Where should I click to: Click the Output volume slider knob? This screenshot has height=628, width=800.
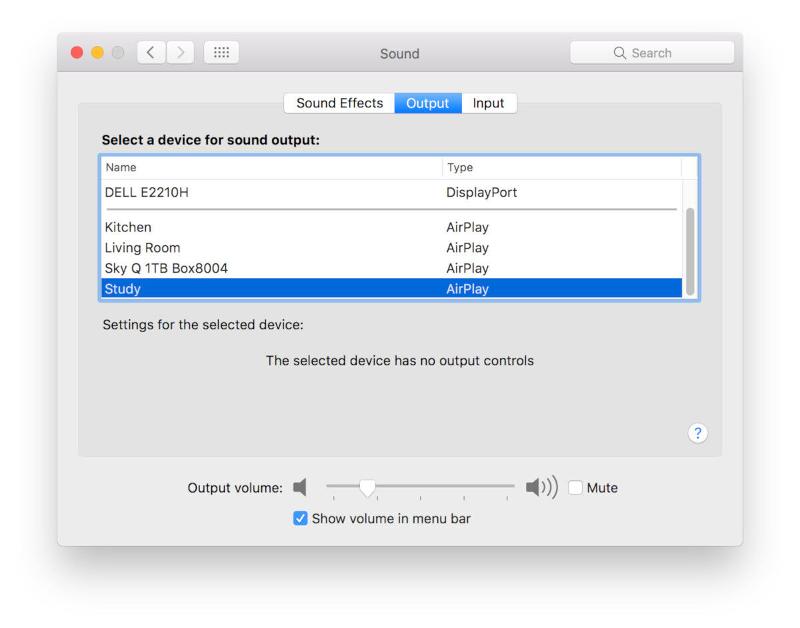click(x=367, y=487)
